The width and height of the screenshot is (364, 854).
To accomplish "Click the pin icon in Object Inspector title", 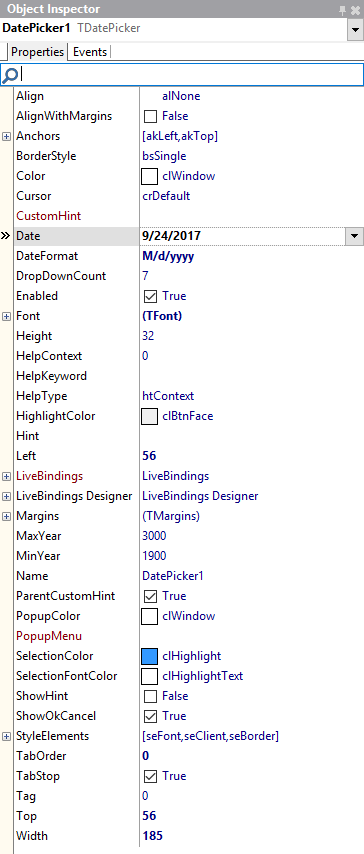I will coord(342,9).
